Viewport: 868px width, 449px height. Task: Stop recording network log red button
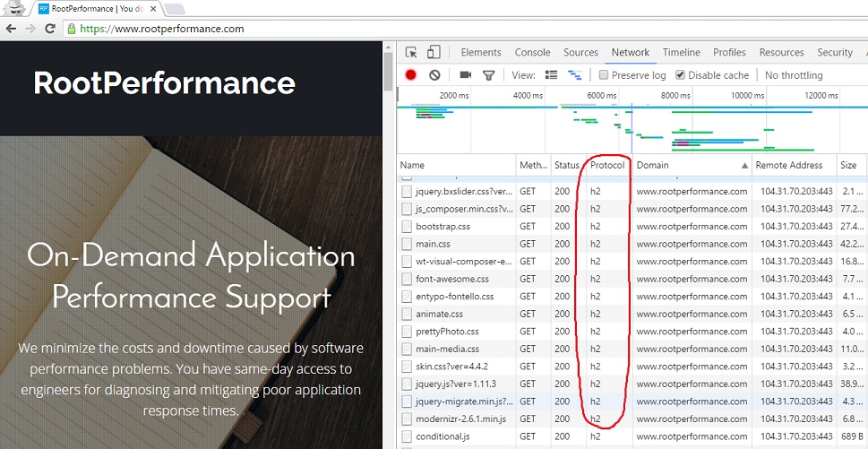pyautogui.click(x=410, y=75)
